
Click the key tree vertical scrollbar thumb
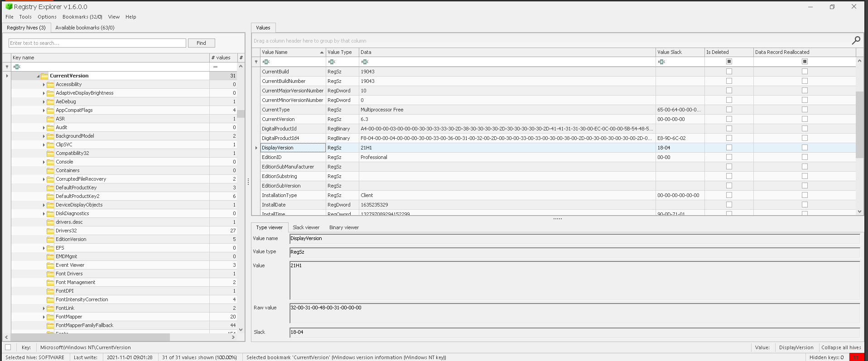coord(241,114)
